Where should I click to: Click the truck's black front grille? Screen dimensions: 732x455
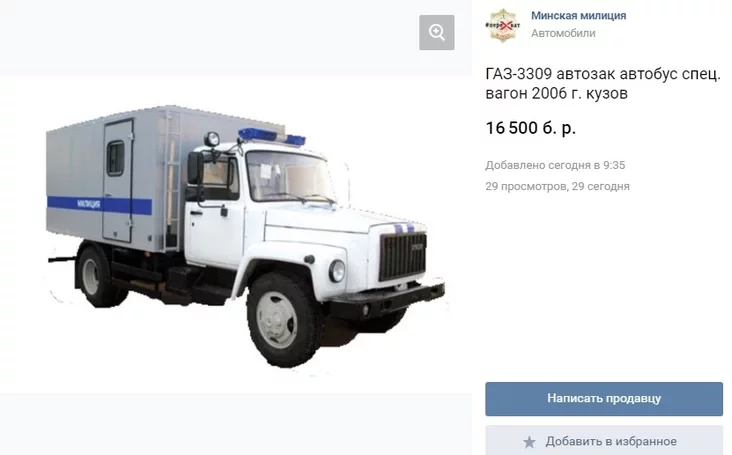pyautogui.click(x=402, y=256)
